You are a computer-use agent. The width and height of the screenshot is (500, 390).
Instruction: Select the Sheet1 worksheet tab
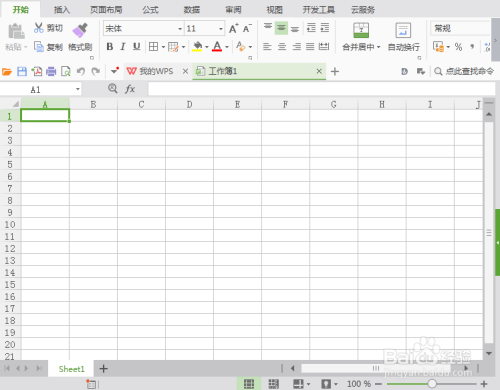click(x=71, y=369)
